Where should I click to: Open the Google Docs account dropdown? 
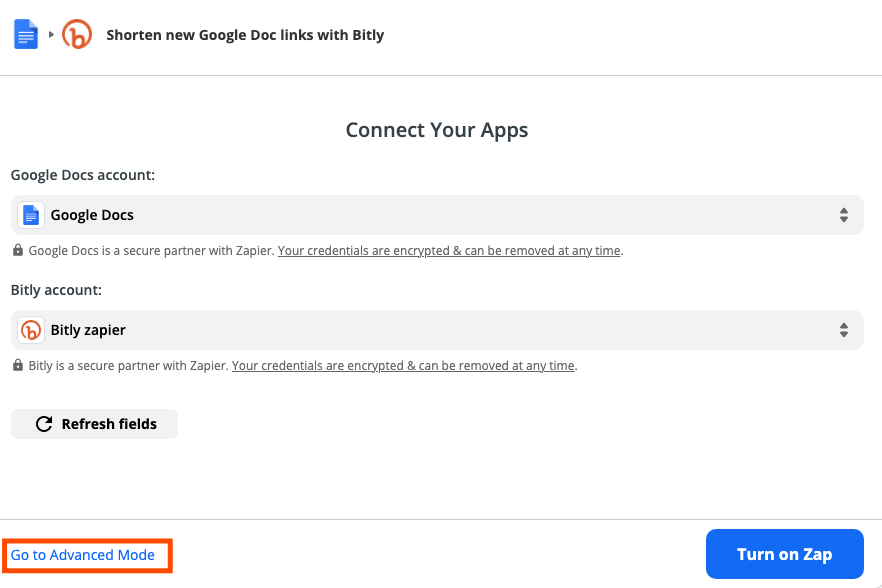(x=437, y=215)
